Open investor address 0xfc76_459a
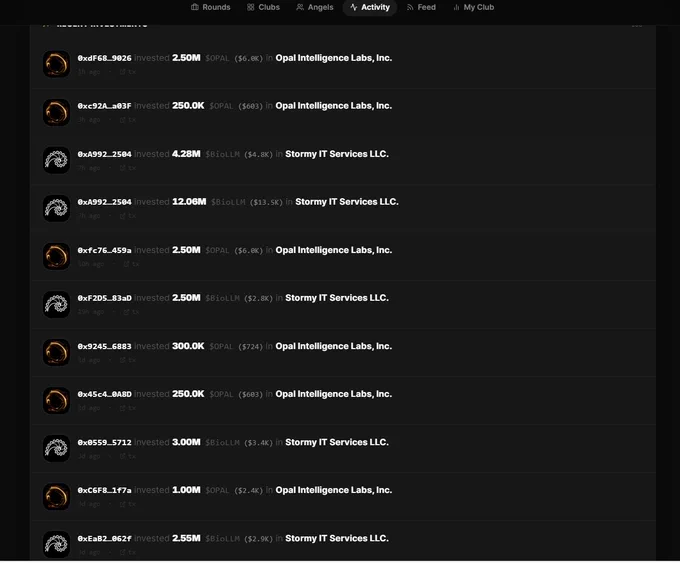 point(105,250)
